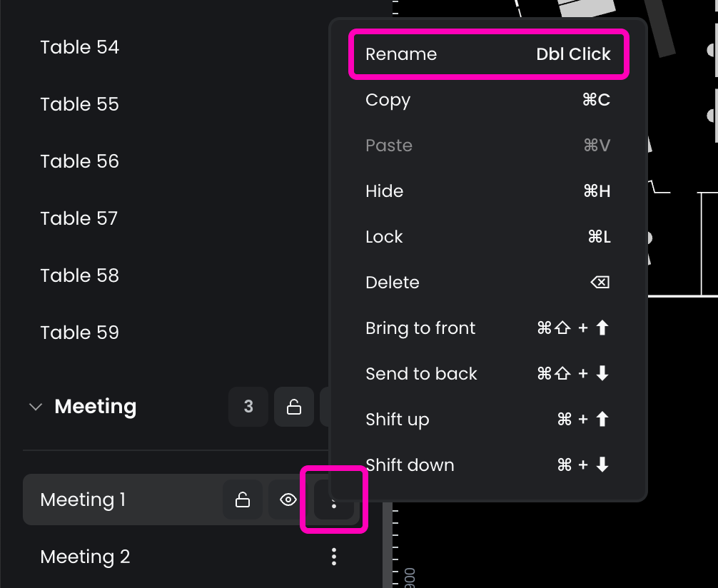This screenshot has width=718, height=588.
Task: Select the Meeting 2 layer row
Action: 86,557
